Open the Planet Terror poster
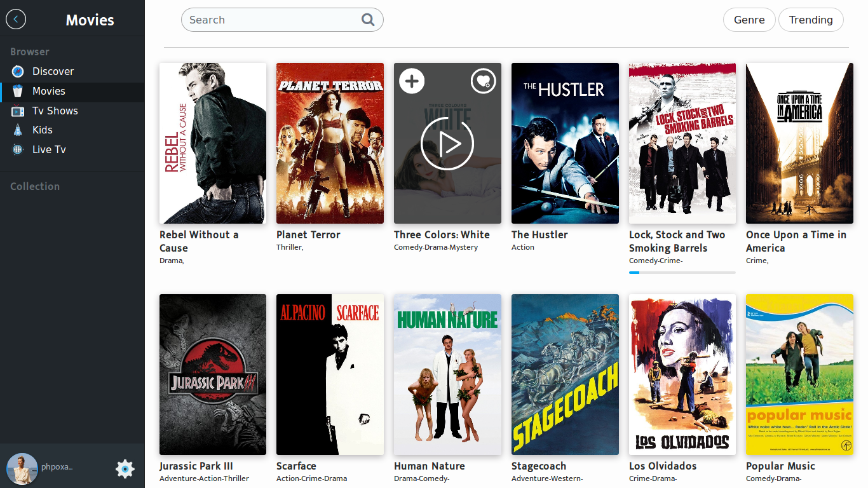This screenshot has width=868, height=488. [330, 143]
